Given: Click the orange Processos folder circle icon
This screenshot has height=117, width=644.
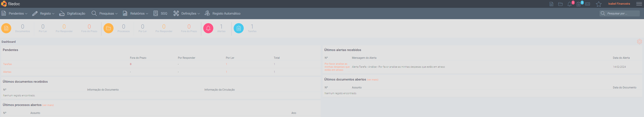Looking at the screenshot, I should (x=109, y=28).
